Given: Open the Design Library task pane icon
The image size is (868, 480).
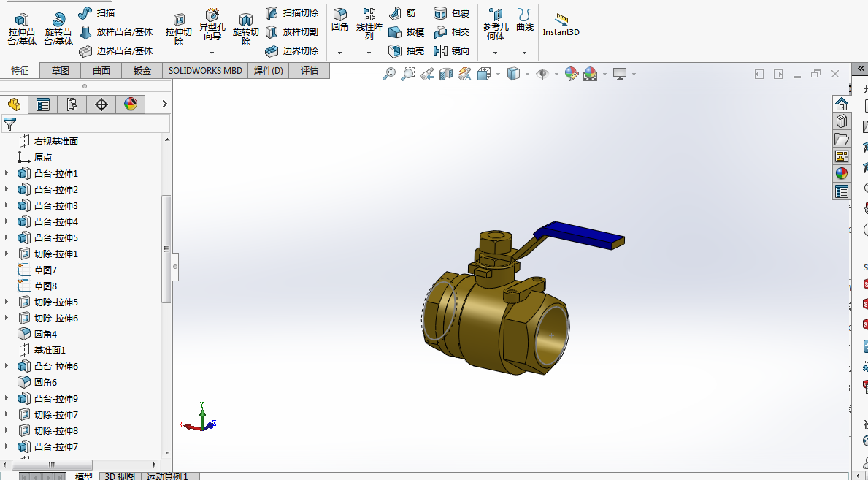Looking at the screenshot, I should [x=842, y=121].
